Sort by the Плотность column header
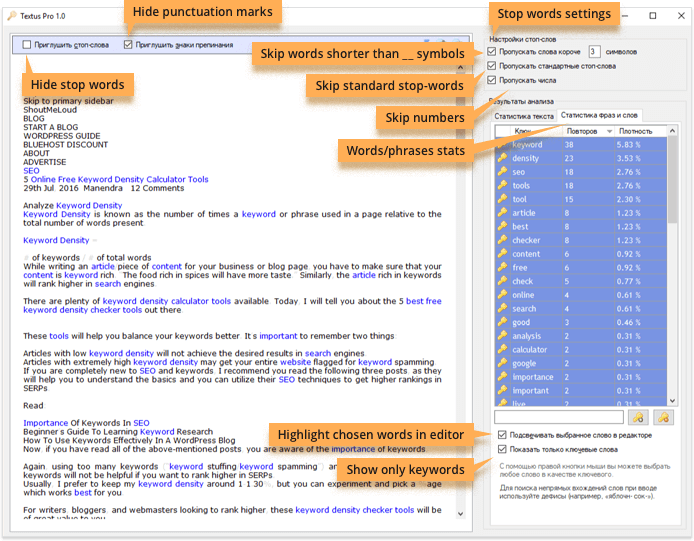This screenshot has height=541, width=694. click(640, 131)
